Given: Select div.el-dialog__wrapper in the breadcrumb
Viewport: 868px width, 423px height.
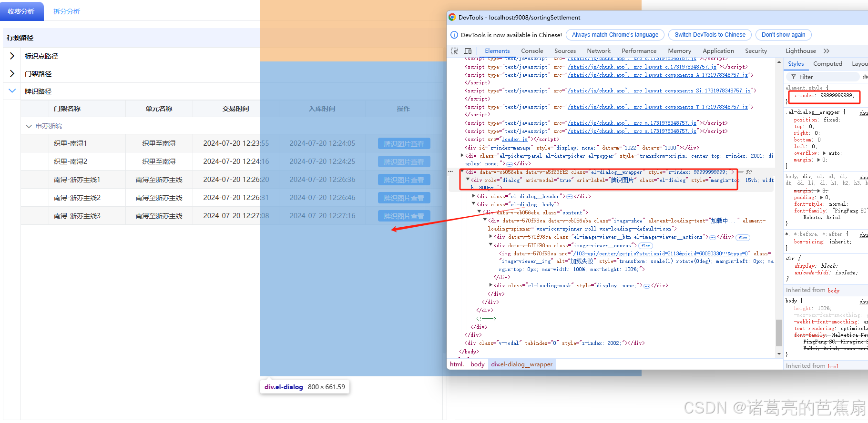Looking at the screenshot, I should (521, 364).
